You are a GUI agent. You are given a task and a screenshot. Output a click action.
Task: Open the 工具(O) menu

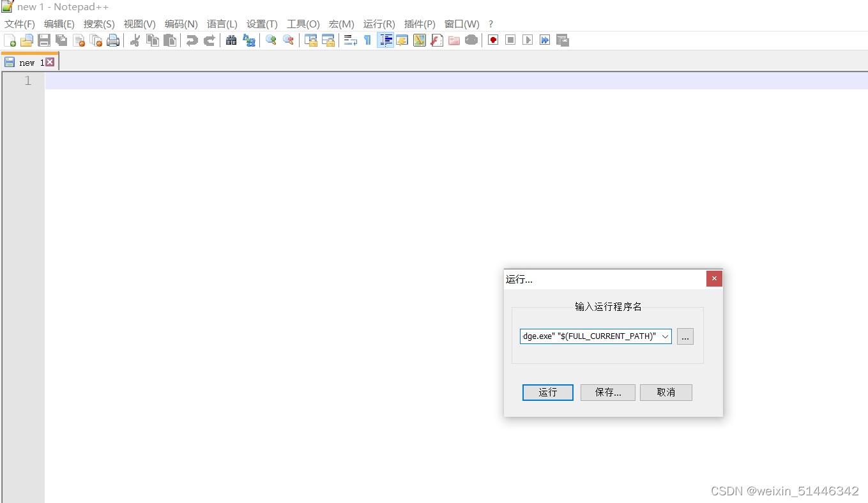coord(303,24)
